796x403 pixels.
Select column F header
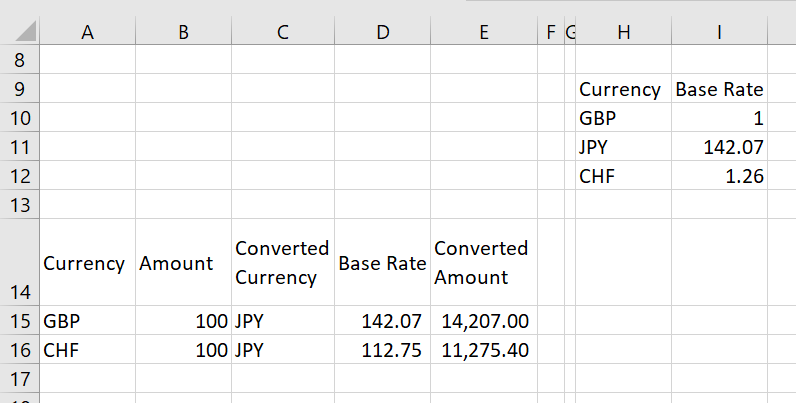[x=551, y=32]
